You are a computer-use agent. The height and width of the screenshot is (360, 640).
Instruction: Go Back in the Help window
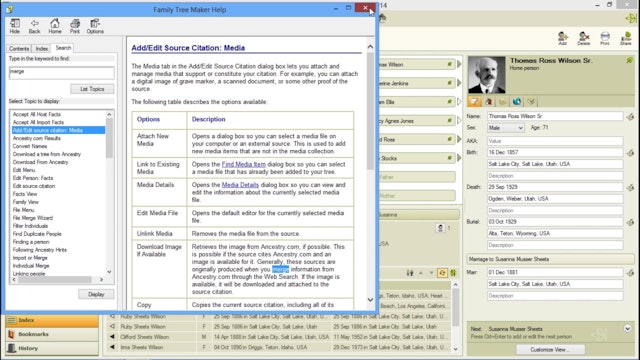(34, 26)
